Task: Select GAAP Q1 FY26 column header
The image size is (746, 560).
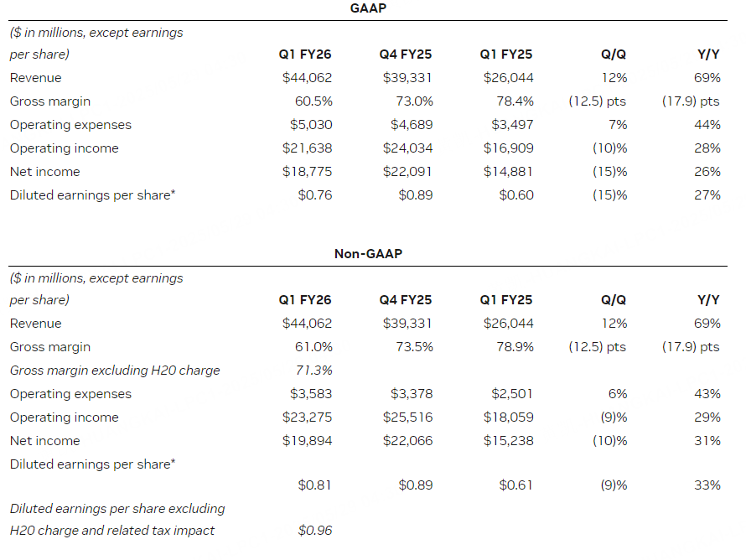Action: tap(305, 54)
